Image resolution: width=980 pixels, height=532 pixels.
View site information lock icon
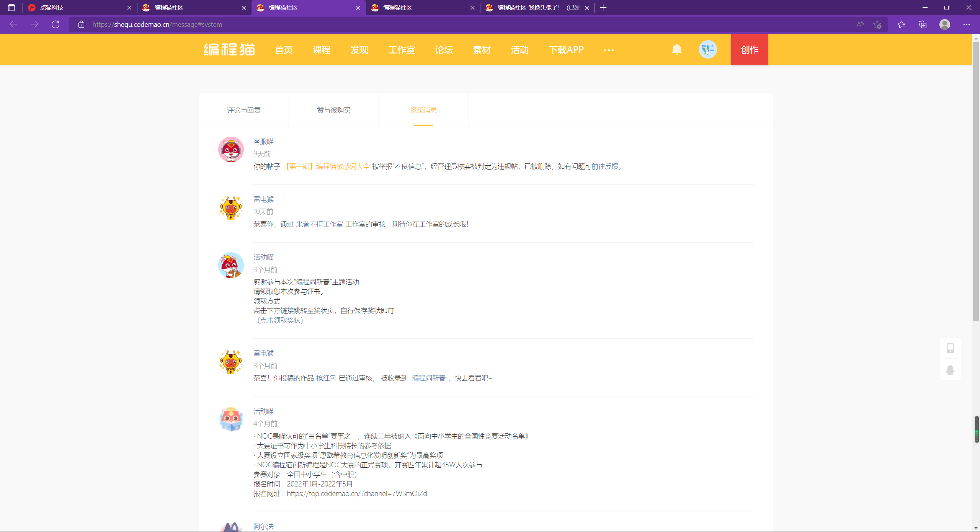(x=81, y=24)
